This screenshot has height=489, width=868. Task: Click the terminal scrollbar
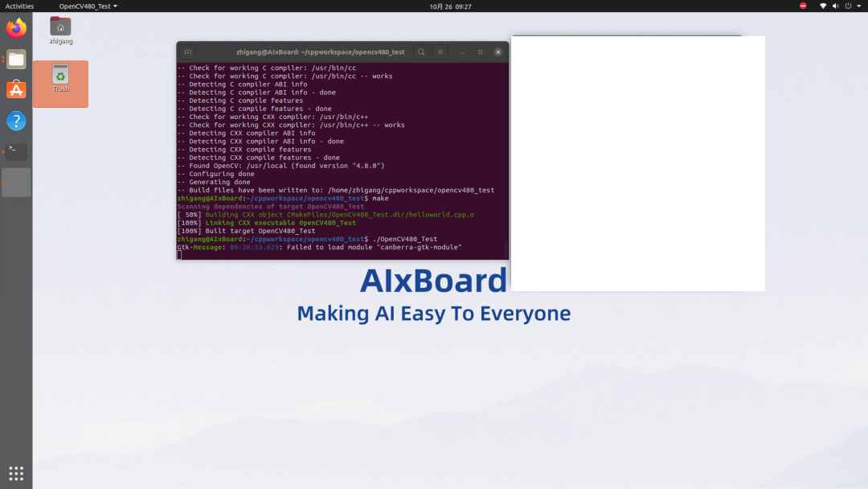coord(506,249)
